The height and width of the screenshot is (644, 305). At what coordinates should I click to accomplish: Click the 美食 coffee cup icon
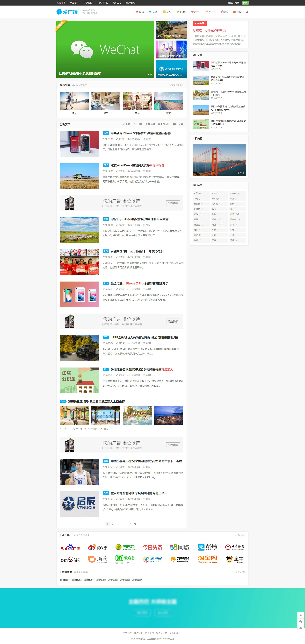234,12
